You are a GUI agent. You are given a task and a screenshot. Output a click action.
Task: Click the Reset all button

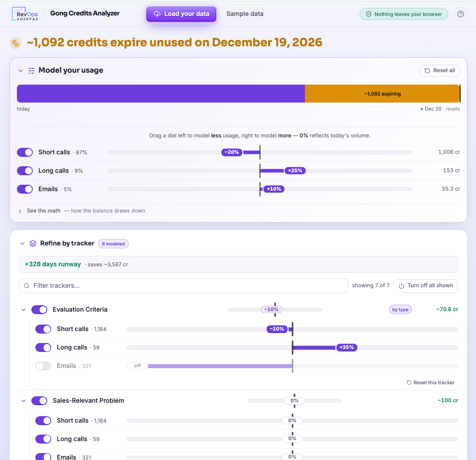[440, 71]
